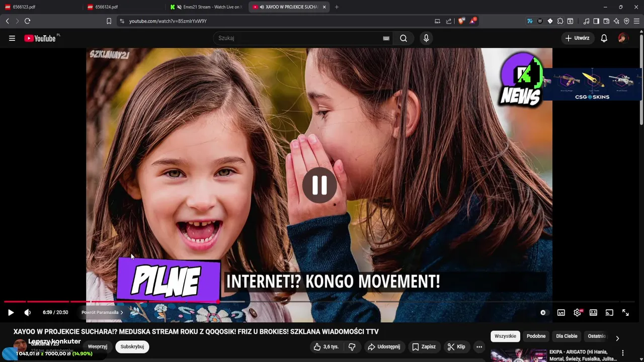Open video settings gear
644x362 pixels.
click(x=578, y=312)
